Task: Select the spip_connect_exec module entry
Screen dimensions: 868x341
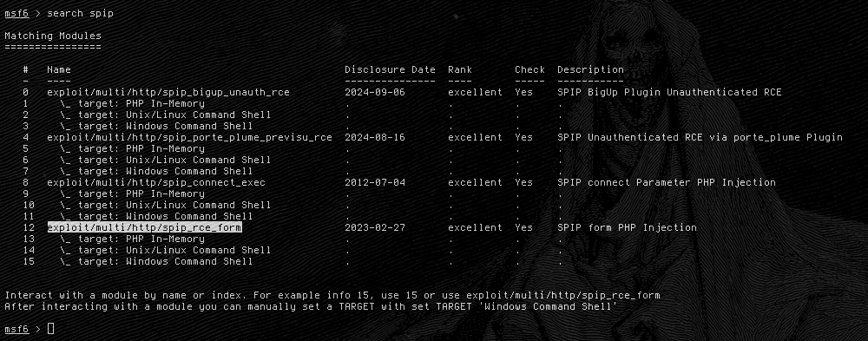Action: (x=156, y=182)
